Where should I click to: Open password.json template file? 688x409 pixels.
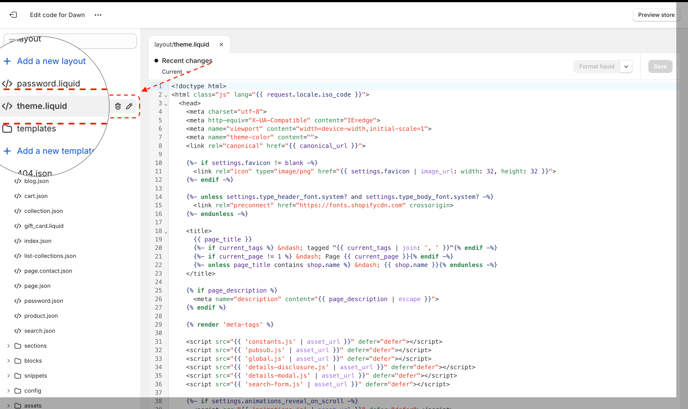click(x=43, y=301)
